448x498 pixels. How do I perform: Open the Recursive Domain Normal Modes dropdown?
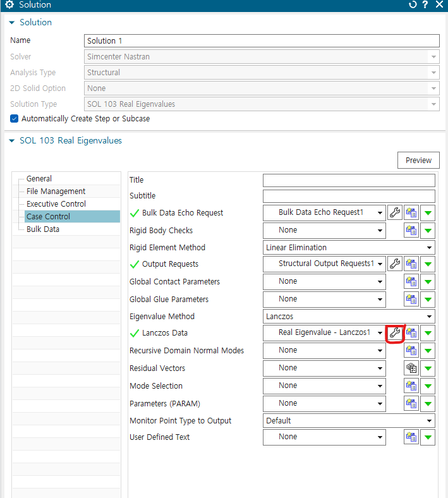324,350
